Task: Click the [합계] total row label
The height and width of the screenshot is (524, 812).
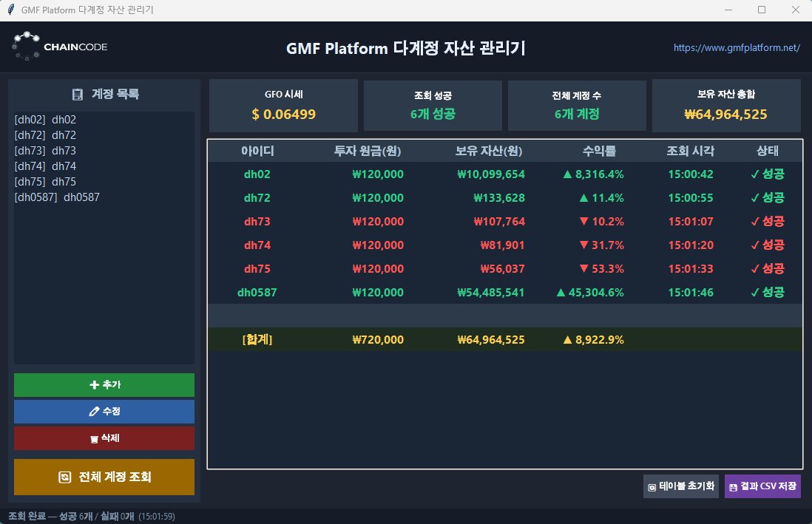Action: point(257,340)
